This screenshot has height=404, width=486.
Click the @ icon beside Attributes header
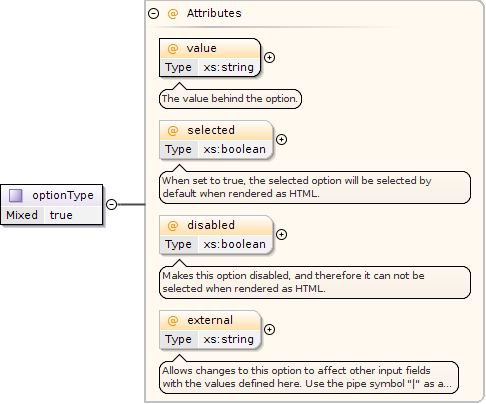pos(173,14)
